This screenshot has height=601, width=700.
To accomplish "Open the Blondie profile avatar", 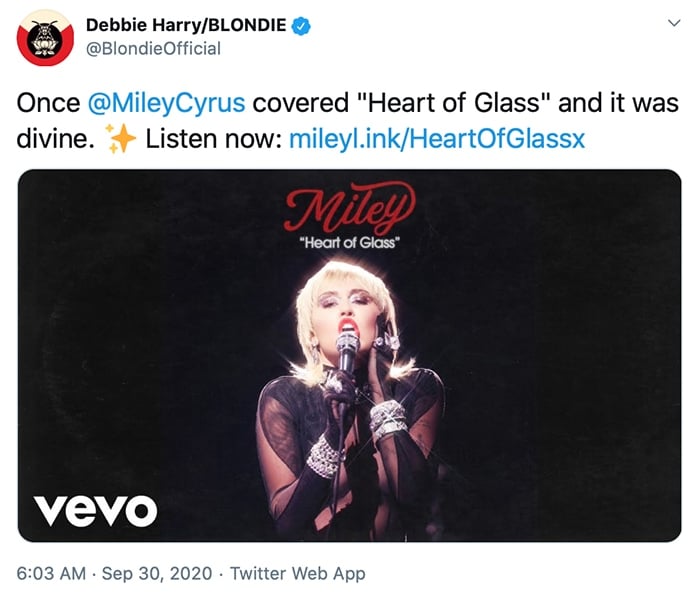I will click(45, 37).
